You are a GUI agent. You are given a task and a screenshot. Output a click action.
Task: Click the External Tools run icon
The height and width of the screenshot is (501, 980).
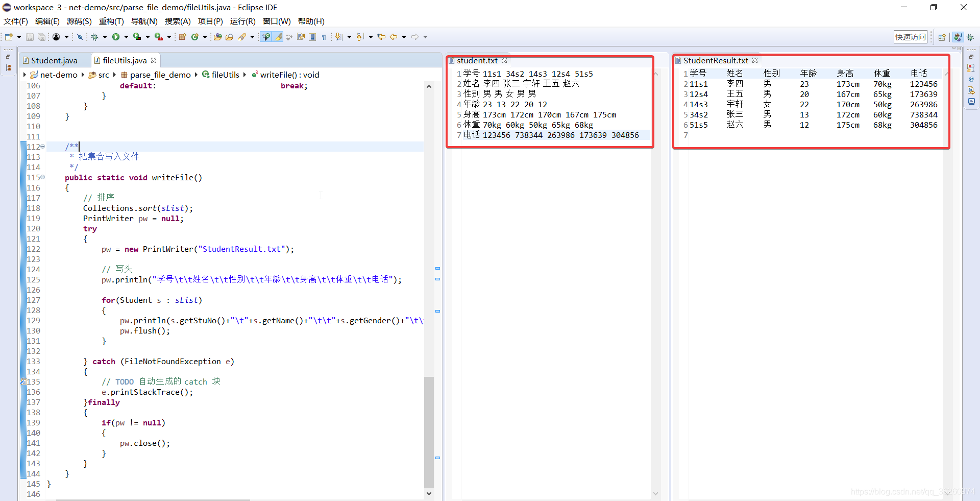[159, 37]
